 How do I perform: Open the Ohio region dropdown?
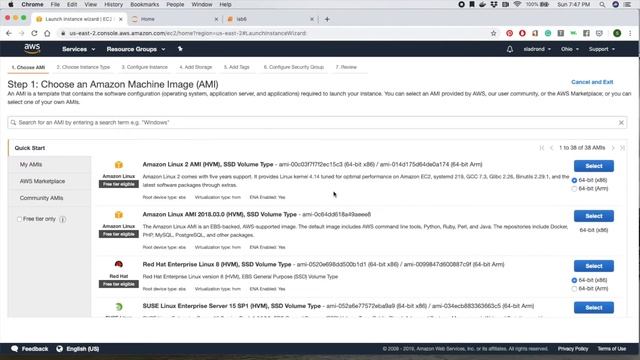click(x=570, y=49)
